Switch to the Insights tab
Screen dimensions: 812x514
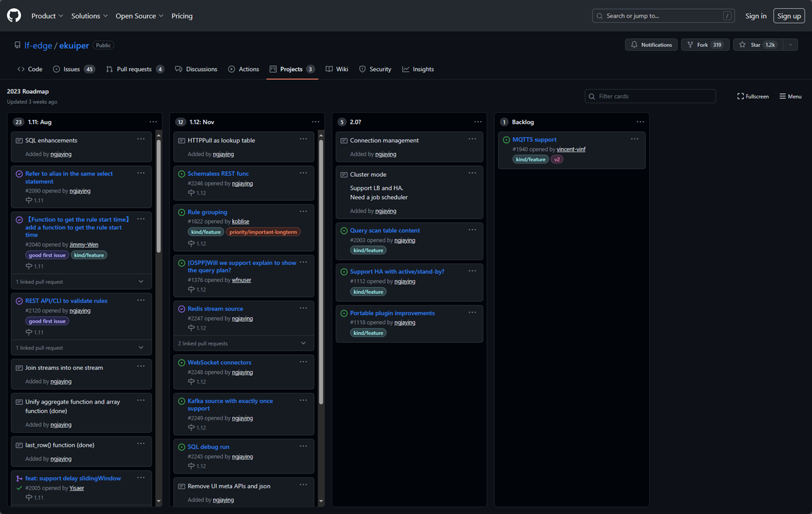click(x=418, y=69)
